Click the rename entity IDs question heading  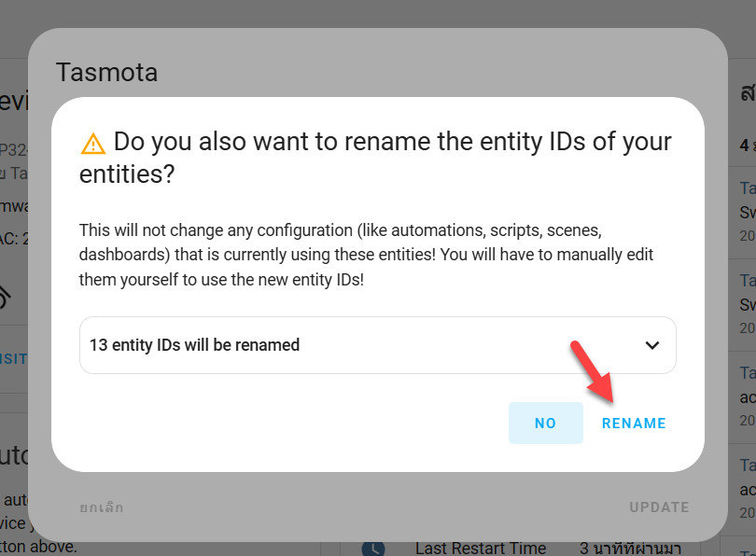tap(375, 158)
